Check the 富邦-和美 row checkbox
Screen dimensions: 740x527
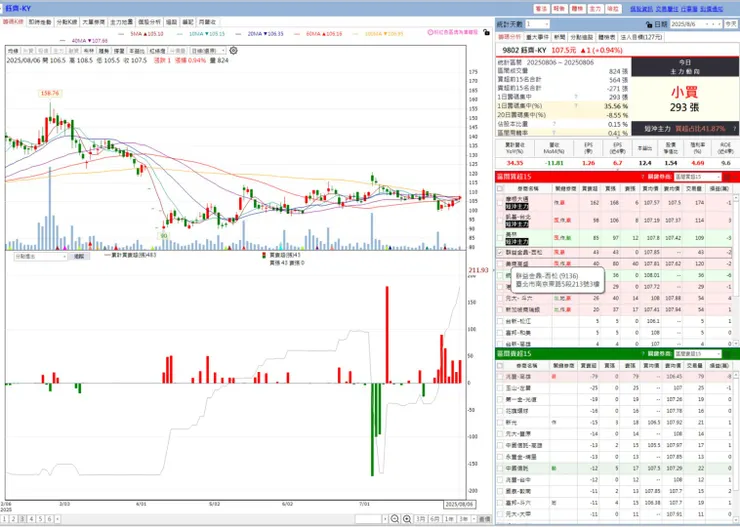pos(500,333)
